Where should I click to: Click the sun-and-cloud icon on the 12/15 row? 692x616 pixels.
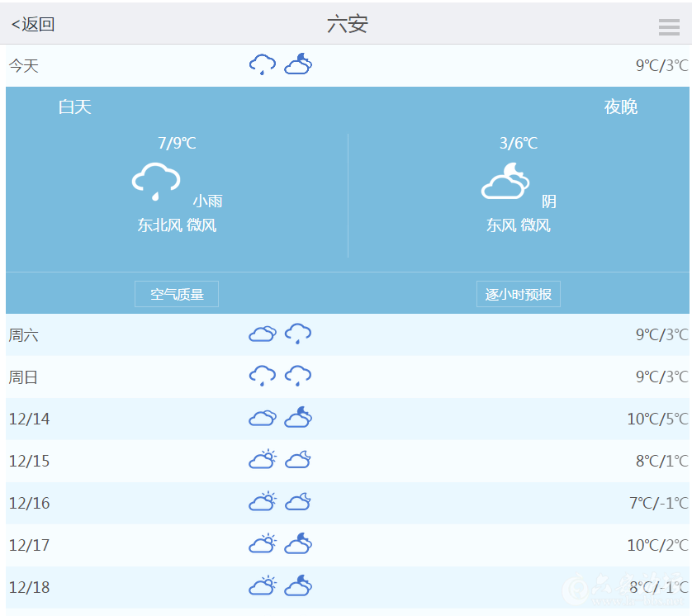click(x=263, y=459)
